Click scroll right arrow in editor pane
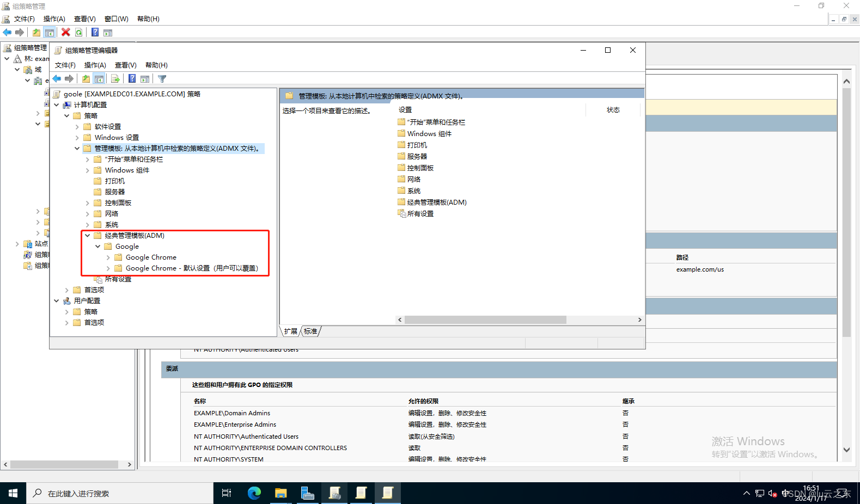Viewport: 860px width, 504px height. pyautogui.click(x=639, y=320)
